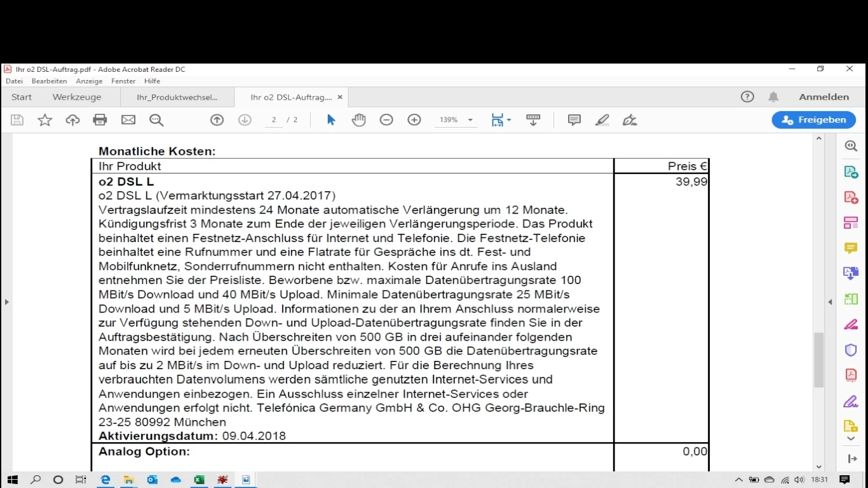Open the notifications bell
The width and height of the screenshot is (868, 488).
click(x=773, y=97)
